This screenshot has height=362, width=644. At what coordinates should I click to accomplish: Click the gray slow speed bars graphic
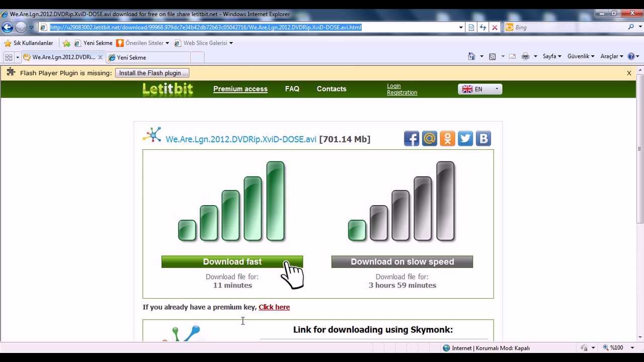point(402,201)
